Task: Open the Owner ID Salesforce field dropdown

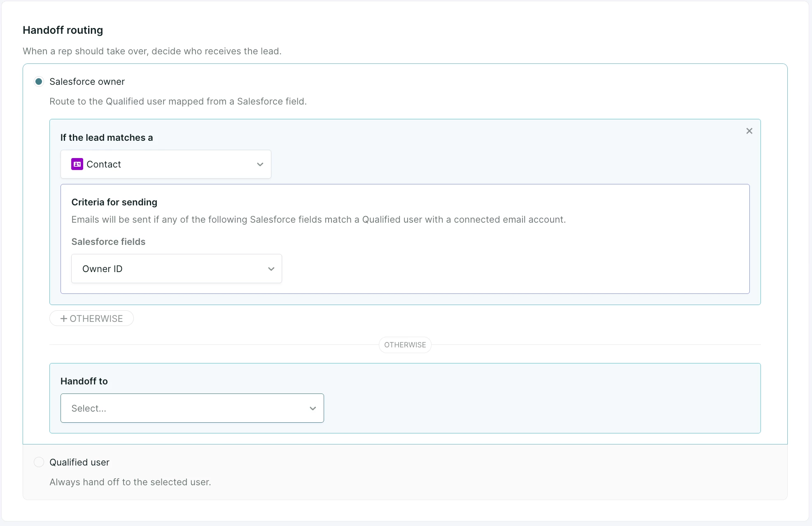Action: tap(177, 269)
